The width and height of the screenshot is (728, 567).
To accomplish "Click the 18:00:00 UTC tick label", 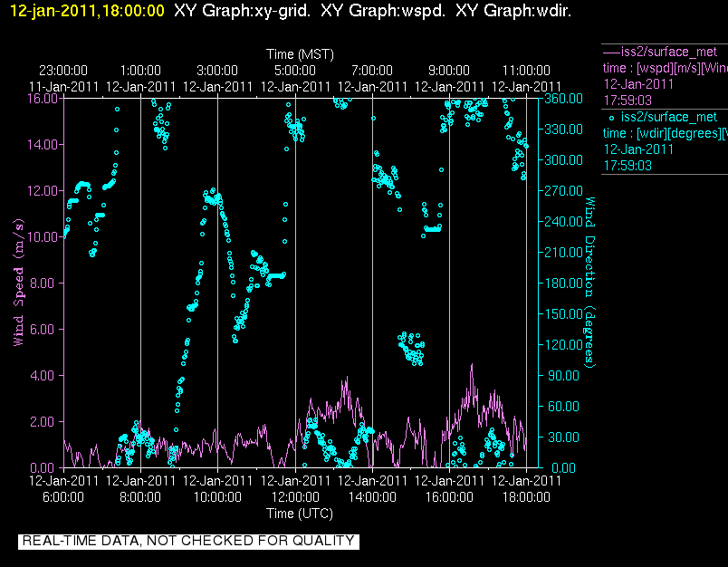I will pyautogui.click(x=526, y=497).
